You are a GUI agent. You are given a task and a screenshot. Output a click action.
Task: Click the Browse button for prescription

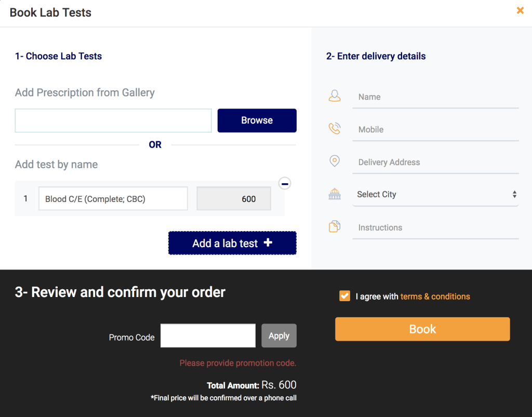[x=257, y=120]
